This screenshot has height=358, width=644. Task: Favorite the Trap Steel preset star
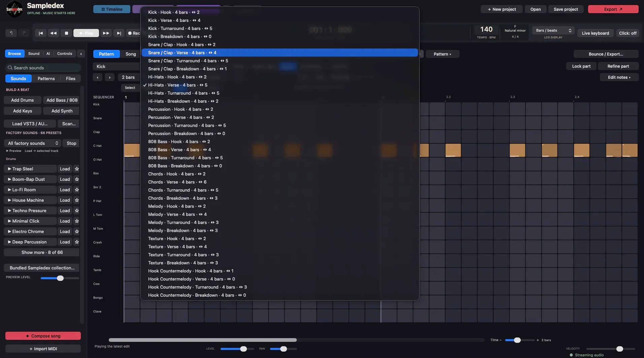click(x=77, y=169)
